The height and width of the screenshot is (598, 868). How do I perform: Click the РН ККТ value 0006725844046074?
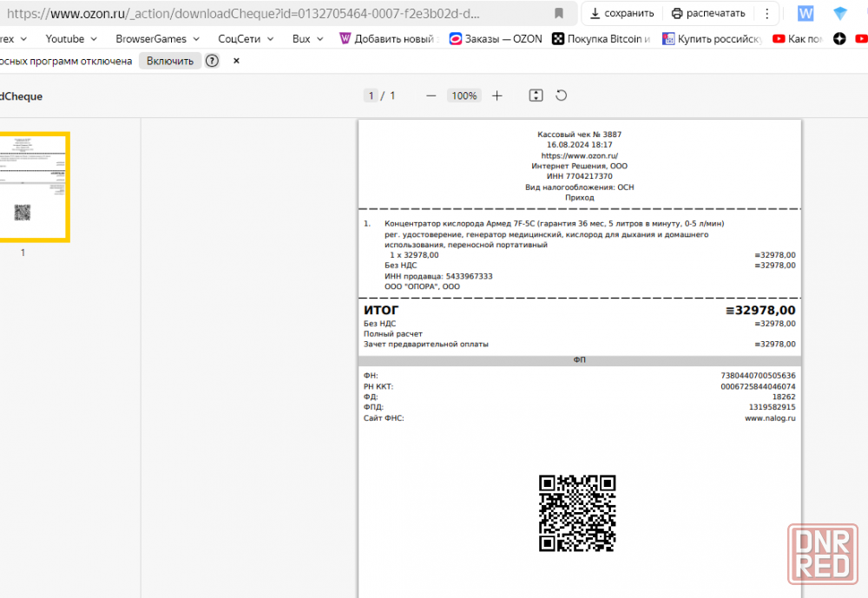(758, 386)
